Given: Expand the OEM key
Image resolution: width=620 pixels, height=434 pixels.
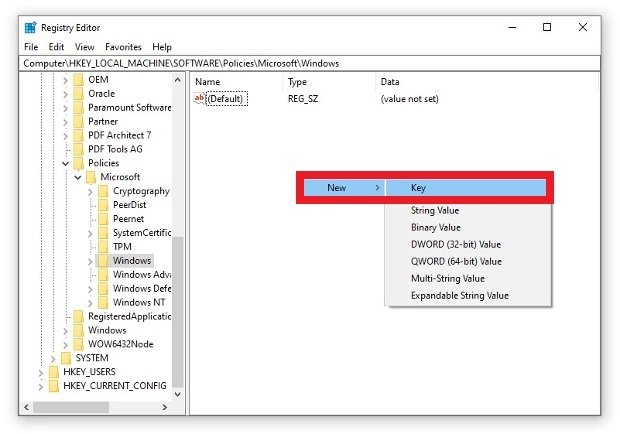Looking at the screenshot, I should click(66, 80).
